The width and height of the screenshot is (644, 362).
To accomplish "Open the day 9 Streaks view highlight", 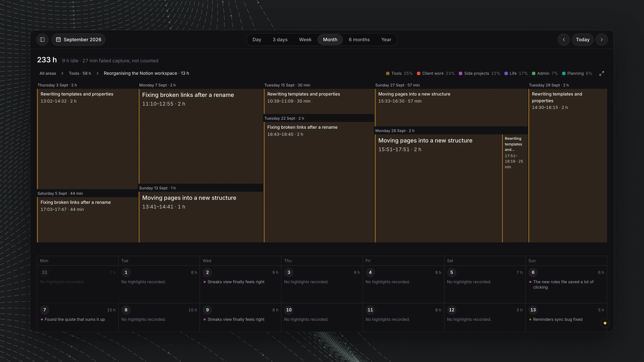I will pyautogui.click(x=236, y=319).
